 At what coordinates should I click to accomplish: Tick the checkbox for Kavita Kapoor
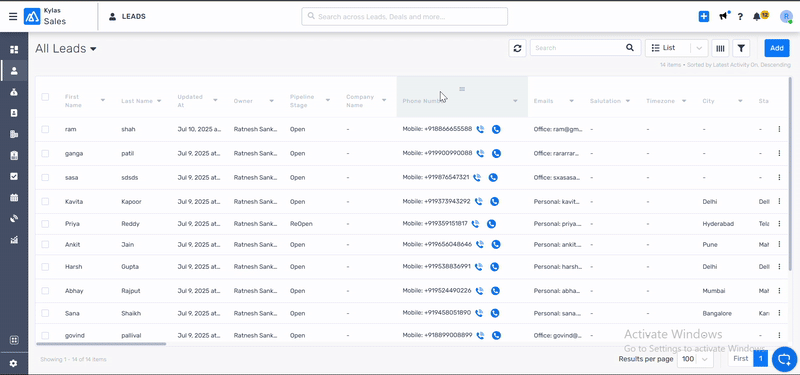[45, 202]
